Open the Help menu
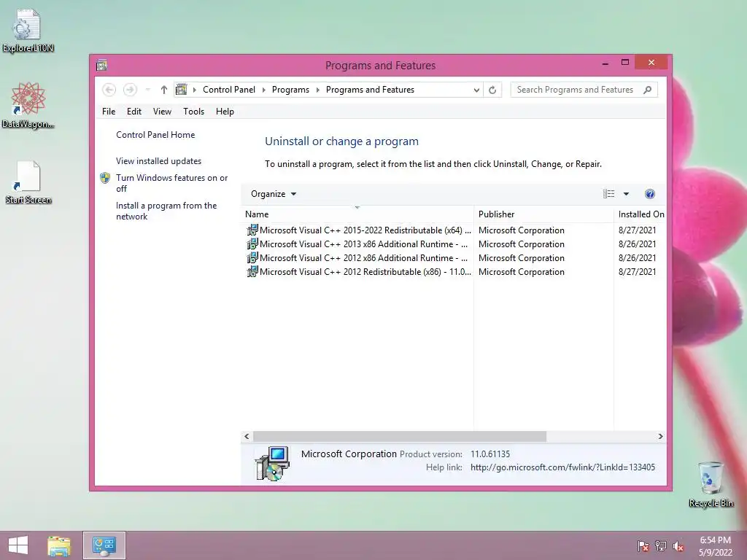Screen dimensions: 747x560 point(225,112)
